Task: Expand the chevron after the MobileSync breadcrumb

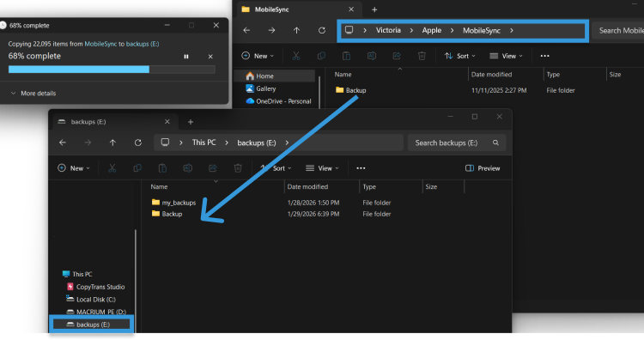Action: point(512,30)
